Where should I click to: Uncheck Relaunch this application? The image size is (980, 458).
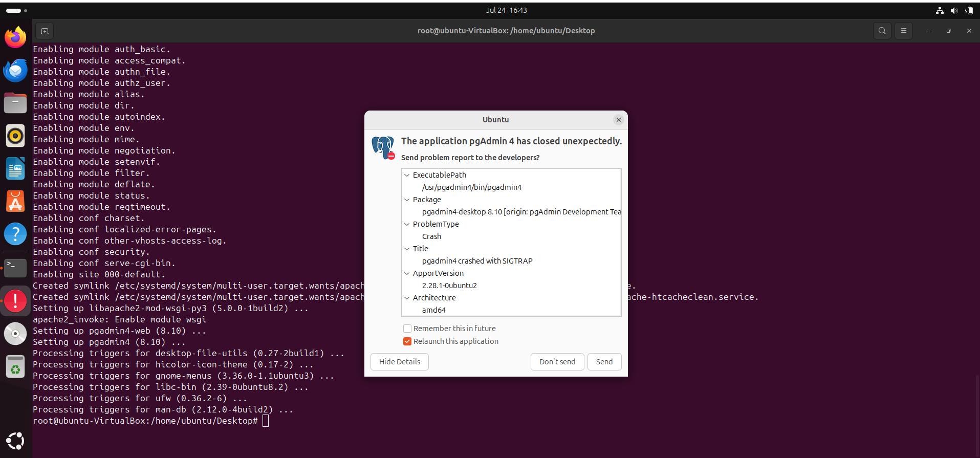point(407,341)
